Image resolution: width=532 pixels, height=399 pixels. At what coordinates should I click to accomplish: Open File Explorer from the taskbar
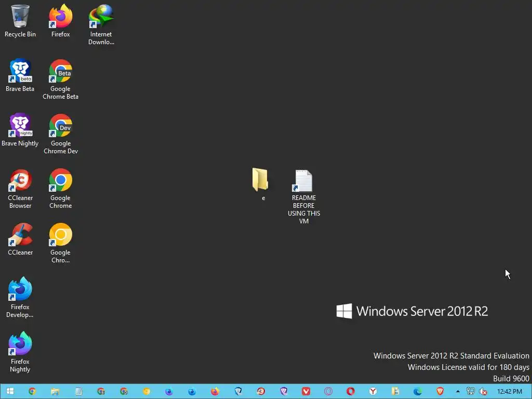pyautogui.click(x=55, y=392)
